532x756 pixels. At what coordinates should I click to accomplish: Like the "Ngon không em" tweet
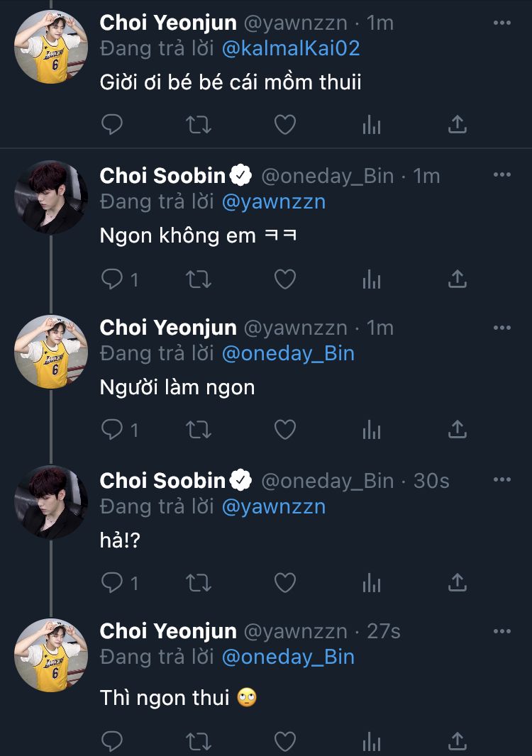[x=284, y=279]
